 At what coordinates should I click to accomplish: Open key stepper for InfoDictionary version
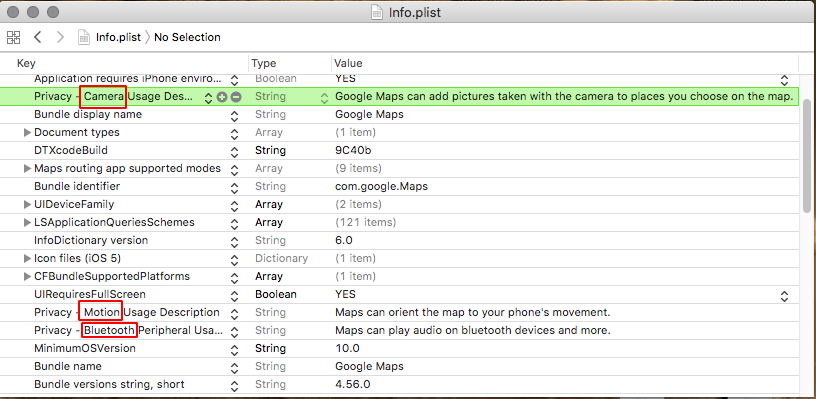pos(234,241)
